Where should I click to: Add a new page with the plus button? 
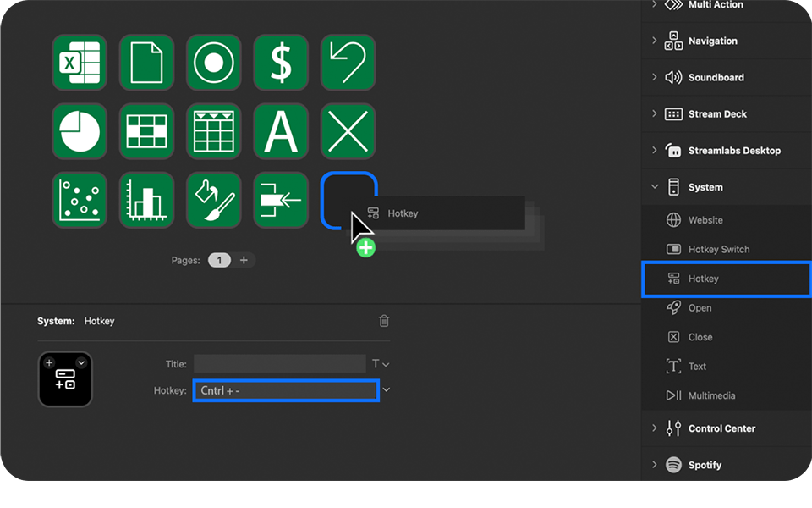click(x=244, y=260)
